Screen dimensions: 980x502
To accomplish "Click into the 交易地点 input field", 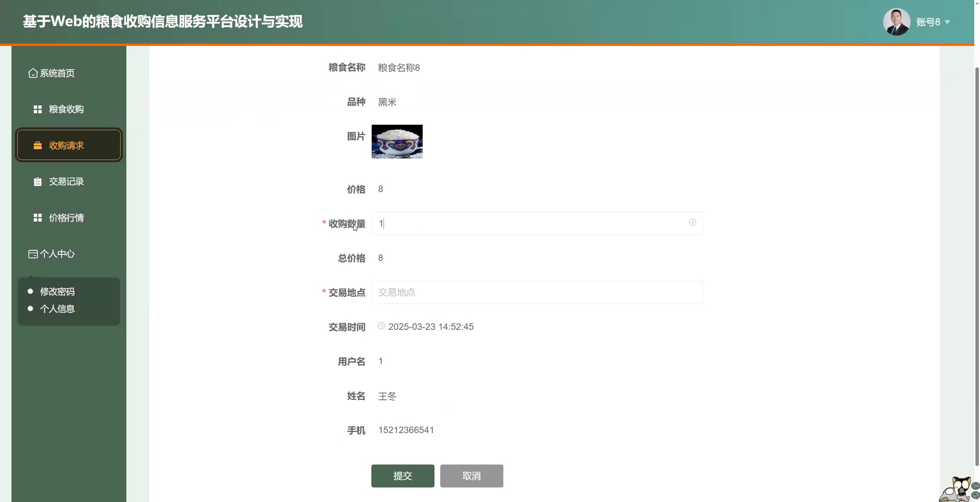I will [x=537, y=292].
